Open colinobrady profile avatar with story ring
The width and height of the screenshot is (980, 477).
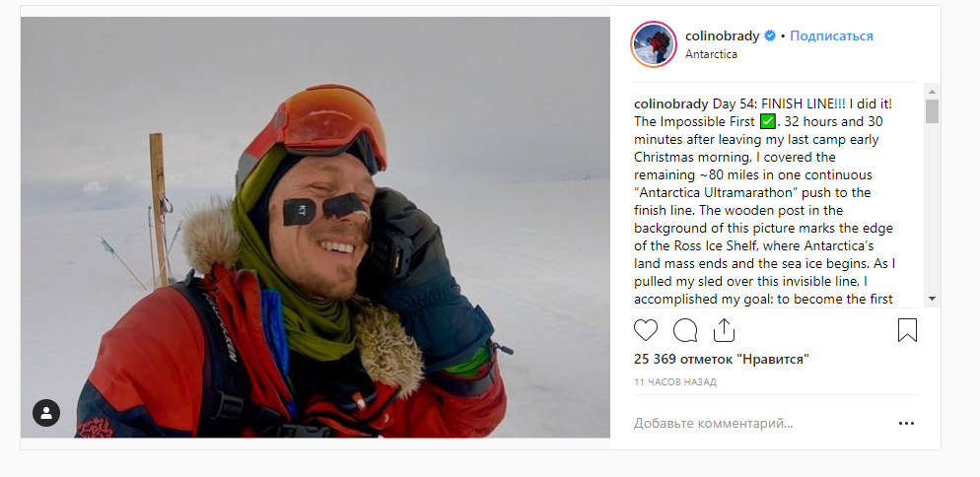click(x=654, y=44)
